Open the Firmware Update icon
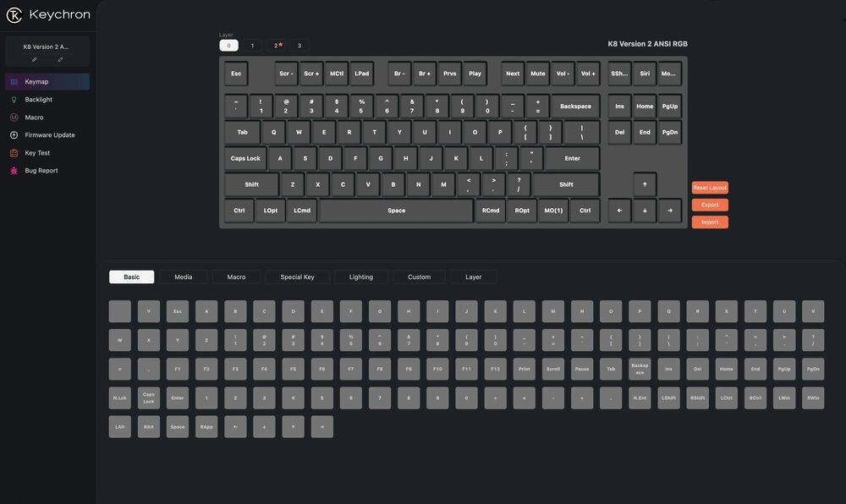The width and height of the screenshot is (846, 504). pyautogui.click(x=14, y=134)
